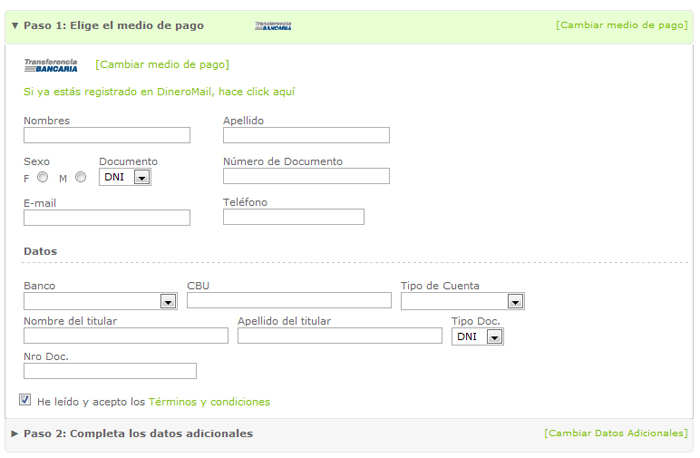Select the F sex radio button
The image size is (700, 458).
pyautogui.click(x=42, y=178)
